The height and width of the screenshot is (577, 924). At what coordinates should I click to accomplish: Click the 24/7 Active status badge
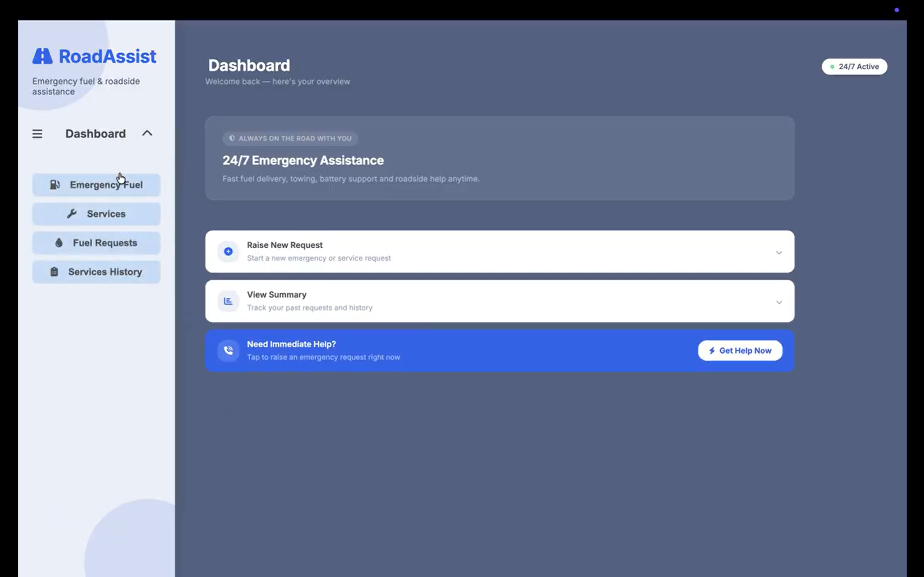[854, 66]
